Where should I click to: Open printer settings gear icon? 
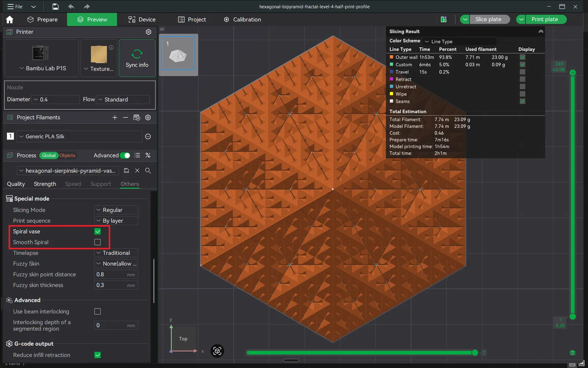coord(148,32)
